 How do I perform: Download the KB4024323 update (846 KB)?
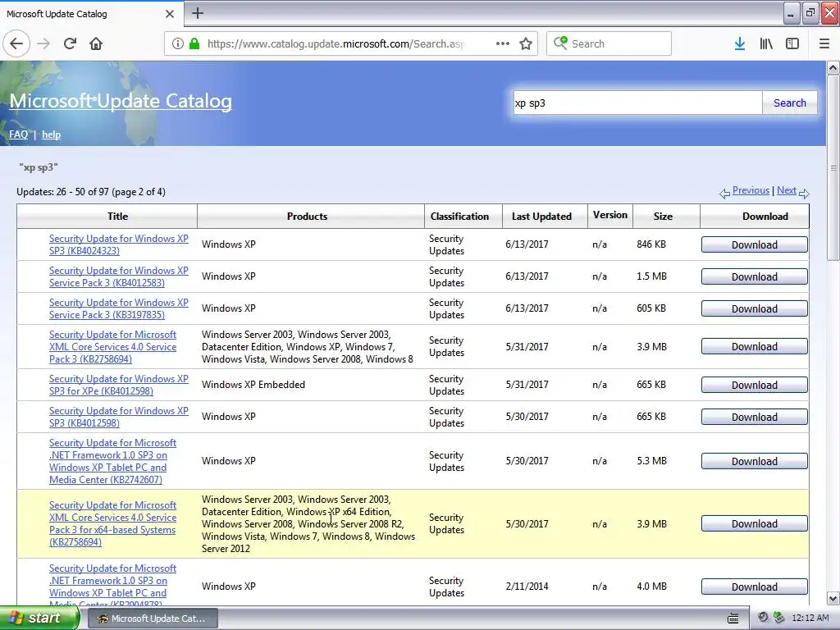click(x=755, y=244)
